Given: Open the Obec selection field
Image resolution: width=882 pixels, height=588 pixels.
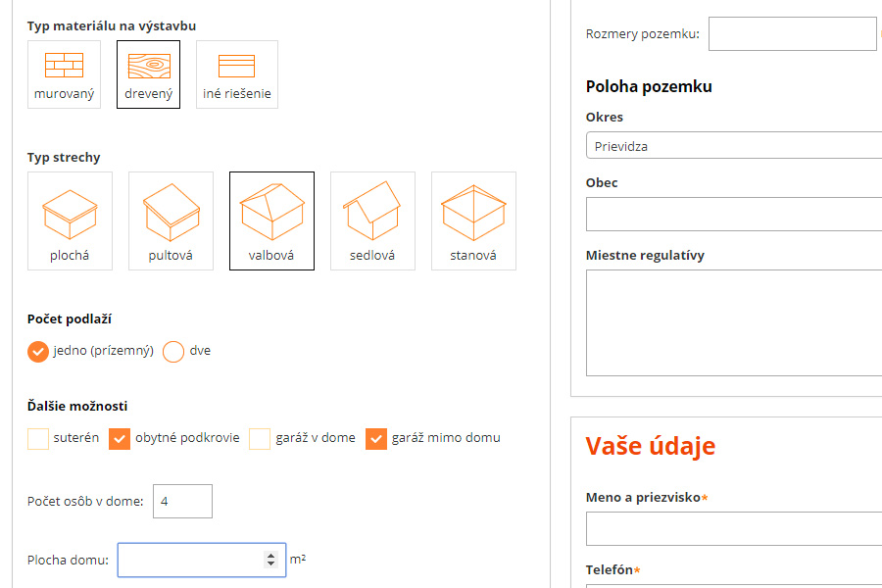Looking at the screenshot, I should (733, 213).
